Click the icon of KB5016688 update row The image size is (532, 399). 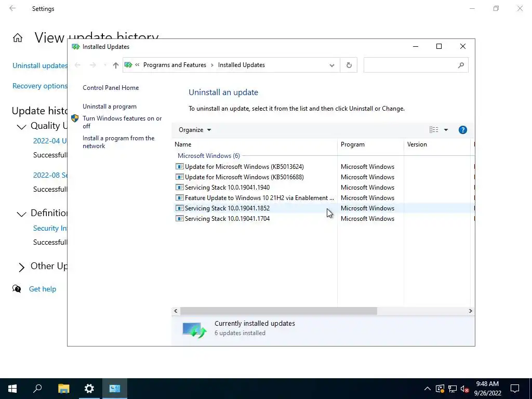click(x=179, y=177)
